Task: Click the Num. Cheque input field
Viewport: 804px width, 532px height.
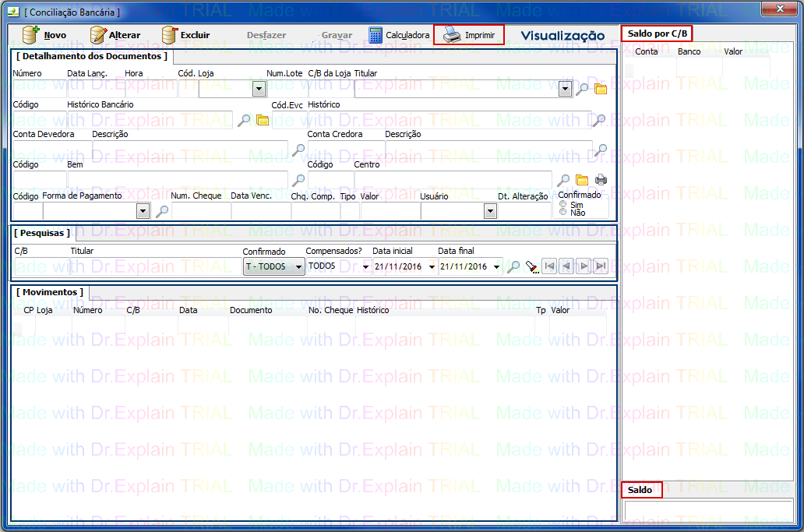Action: point(200,210)
